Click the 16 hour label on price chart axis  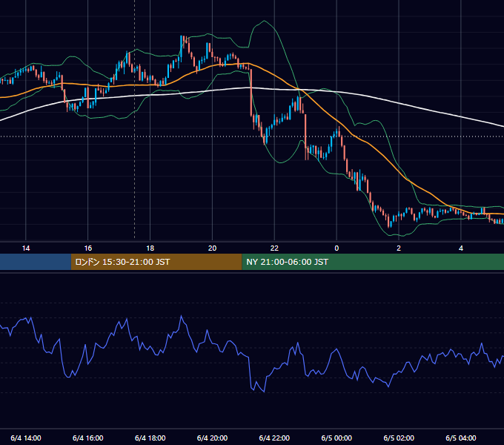click(87, 248)
